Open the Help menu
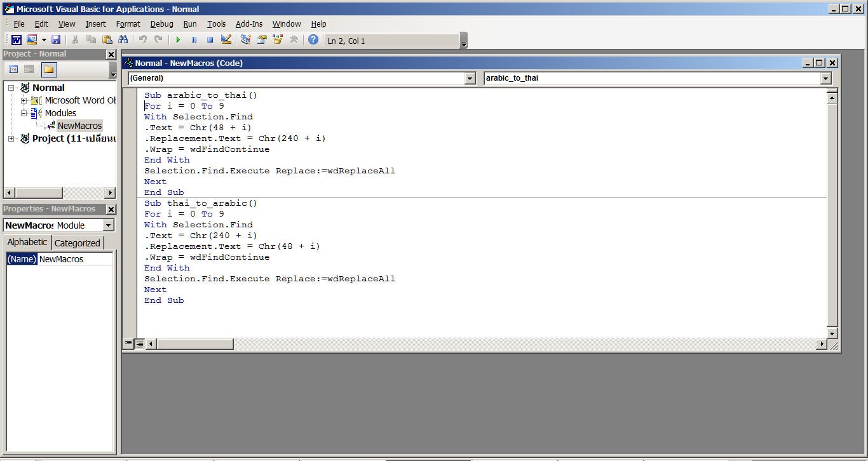868x461 pixels. tap(319, 24)
